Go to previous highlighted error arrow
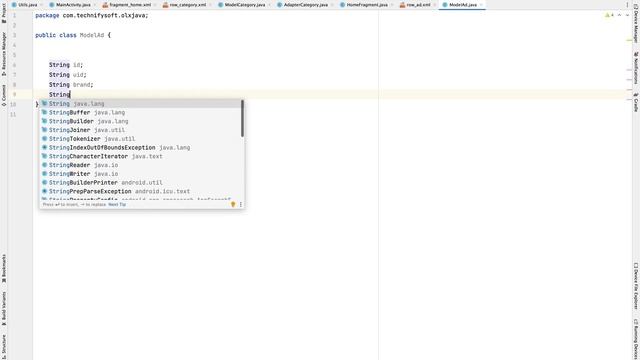640x360 pixels. [619, 15]
